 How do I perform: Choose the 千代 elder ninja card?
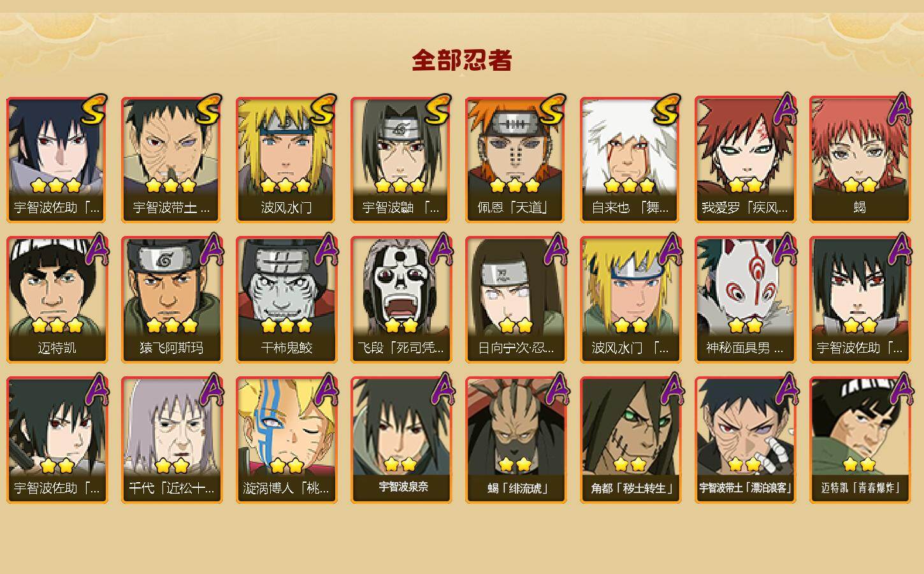pos(171,440)
